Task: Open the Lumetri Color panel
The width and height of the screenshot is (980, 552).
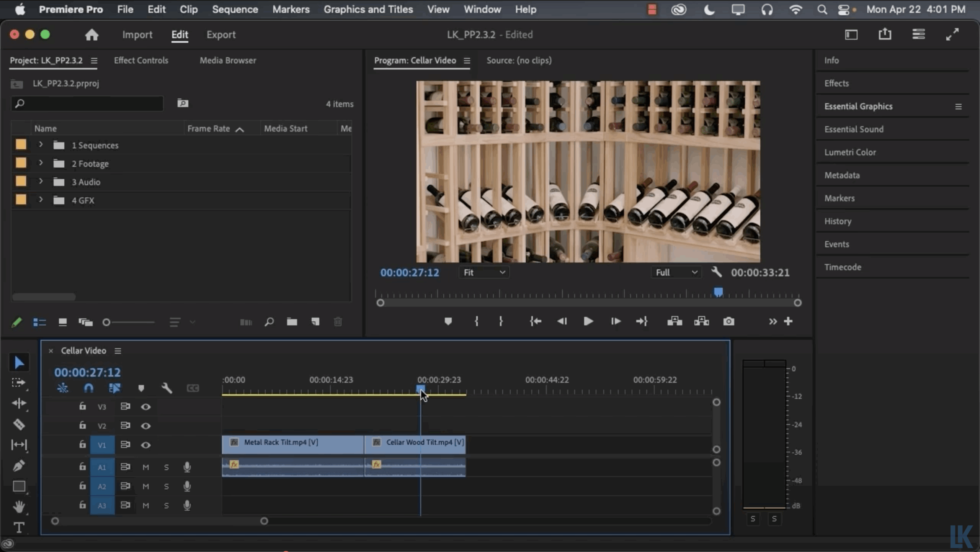Action: coord(850,152)
